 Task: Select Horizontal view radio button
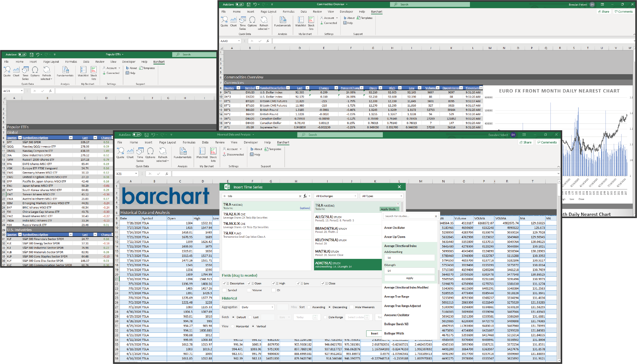(x=232, y=326)
